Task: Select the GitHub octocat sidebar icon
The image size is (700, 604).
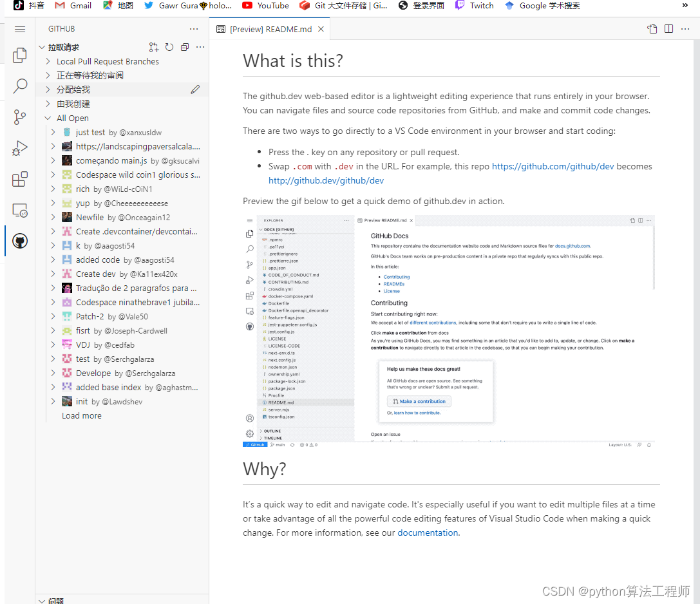Action: point(20,241)
